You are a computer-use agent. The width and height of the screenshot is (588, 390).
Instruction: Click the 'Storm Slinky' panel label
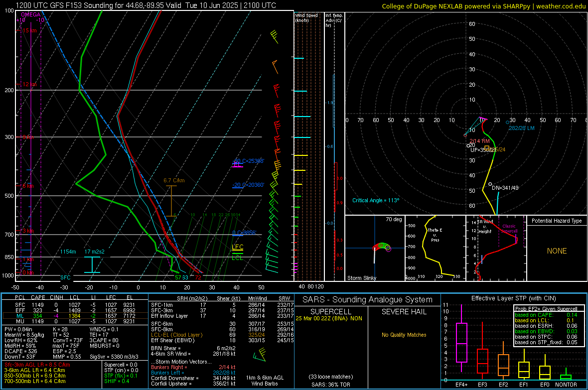361,278
